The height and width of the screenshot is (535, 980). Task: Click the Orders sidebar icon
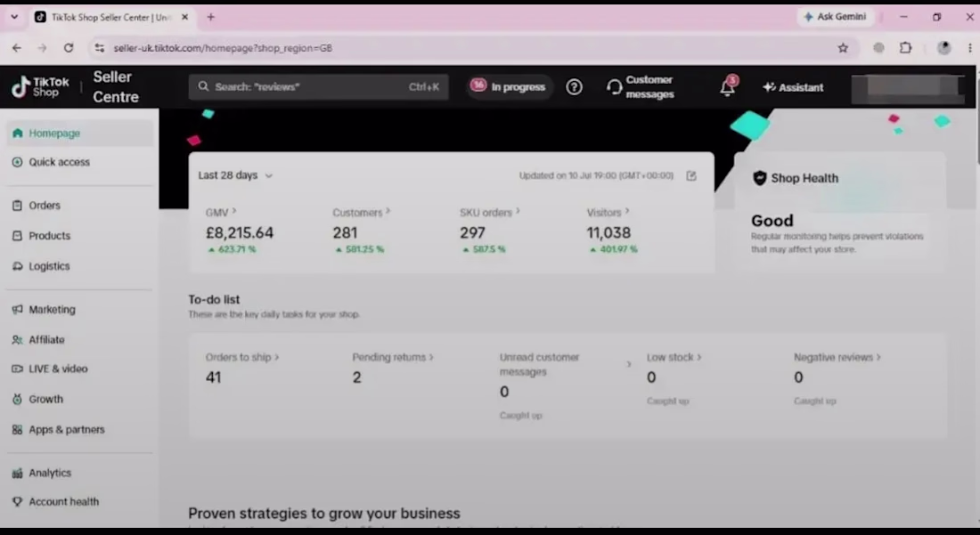pos(18,206)
